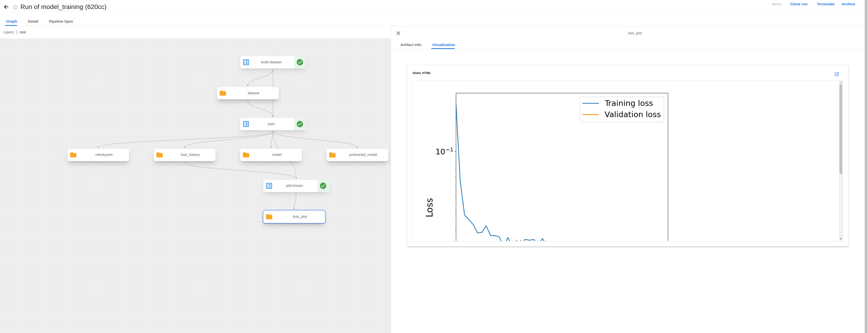Switch to the Detail tab

(x=33, y=21)
